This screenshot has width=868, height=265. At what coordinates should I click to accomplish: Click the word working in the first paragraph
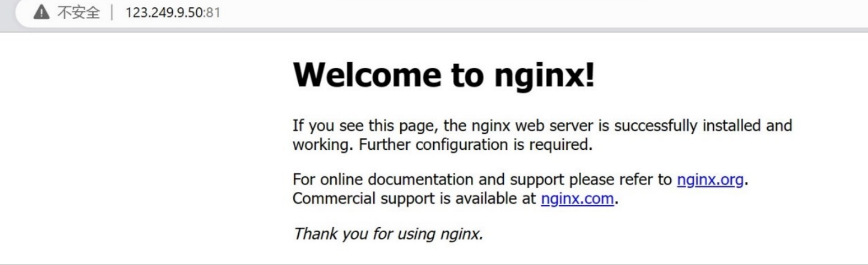tap(320, 145)
